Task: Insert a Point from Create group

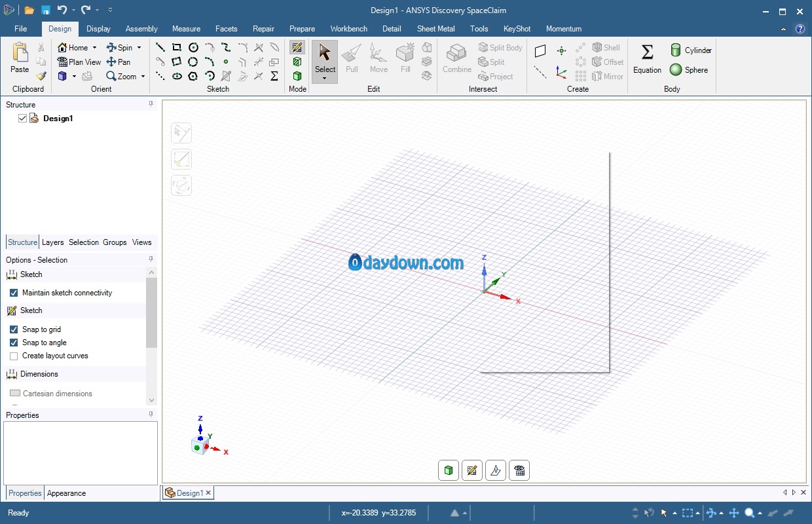Action: (561, 50)
